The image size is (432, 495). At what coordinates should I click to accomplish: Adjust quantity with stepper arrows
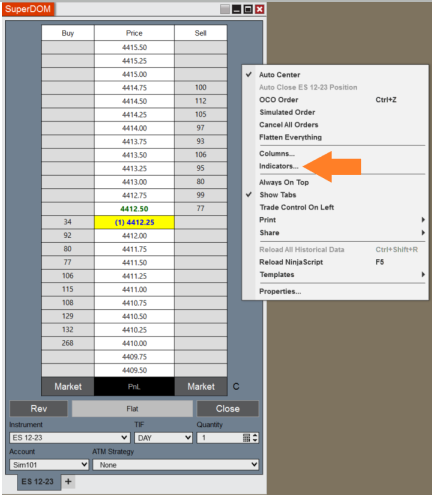click(x=255, y=438)
